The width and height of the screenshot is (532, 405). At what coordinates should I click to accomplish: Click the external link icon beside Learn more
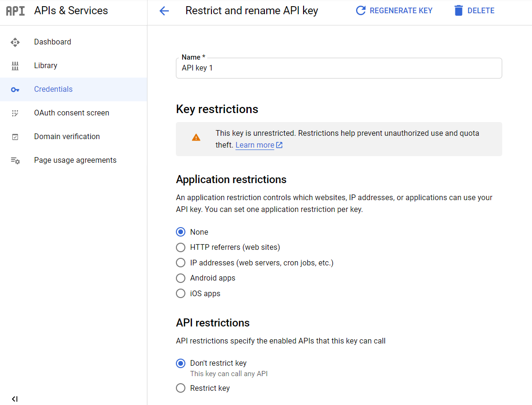coord(279,145)
